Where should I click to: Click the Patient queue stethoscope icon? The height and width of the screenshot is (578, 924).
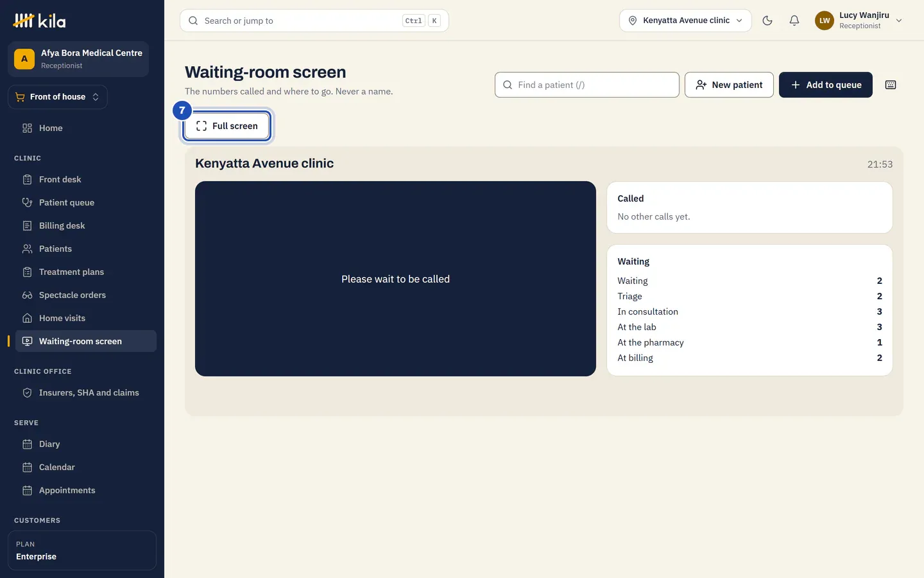click(x=27, y=202)
